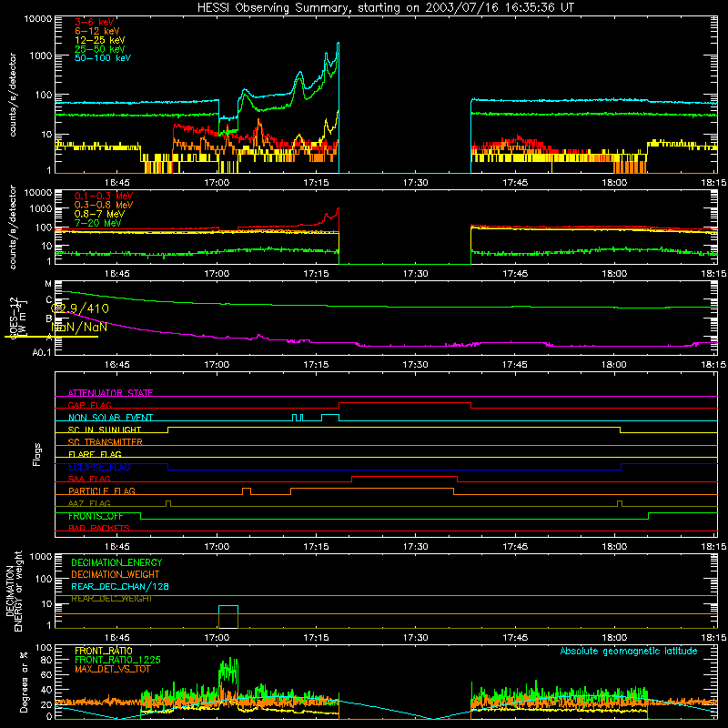Select the DECIMATION_ENERGY legend label
The height and width of the screenshot is (728, 728).
click(x=116, y=562)
